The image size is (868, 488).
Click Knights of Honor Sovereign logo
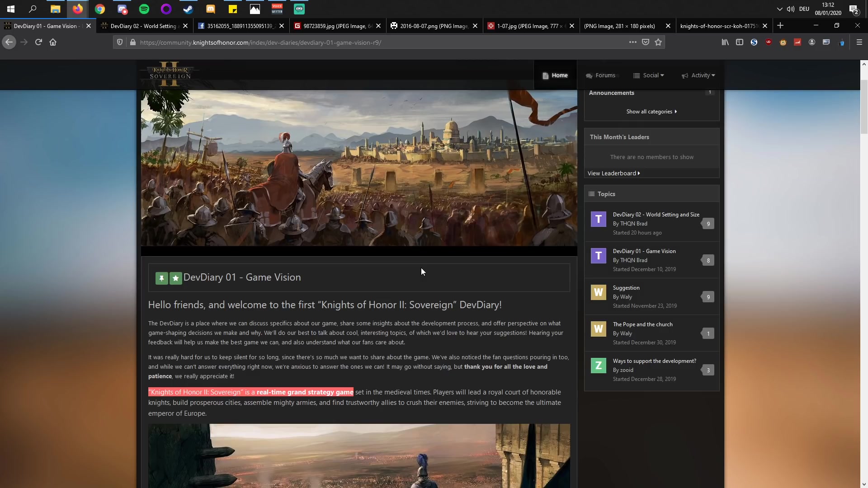[x=170, y=74]
